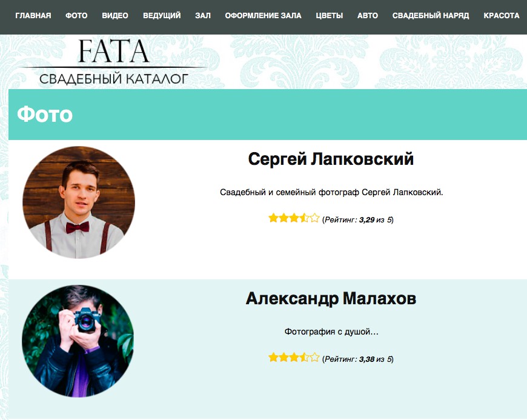Open the ЦВЕТЫ menu item
Image resolution: width=527 pixels, height=420 pixels.
(330, 16)
